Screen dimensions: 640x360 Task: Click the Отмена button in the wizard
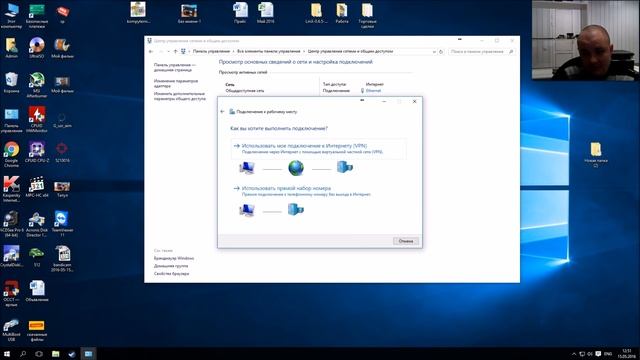(x=406, y=241)
